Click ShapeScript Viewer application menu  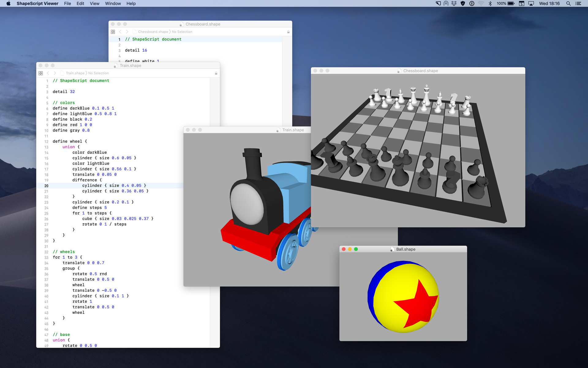click(37, 4)
